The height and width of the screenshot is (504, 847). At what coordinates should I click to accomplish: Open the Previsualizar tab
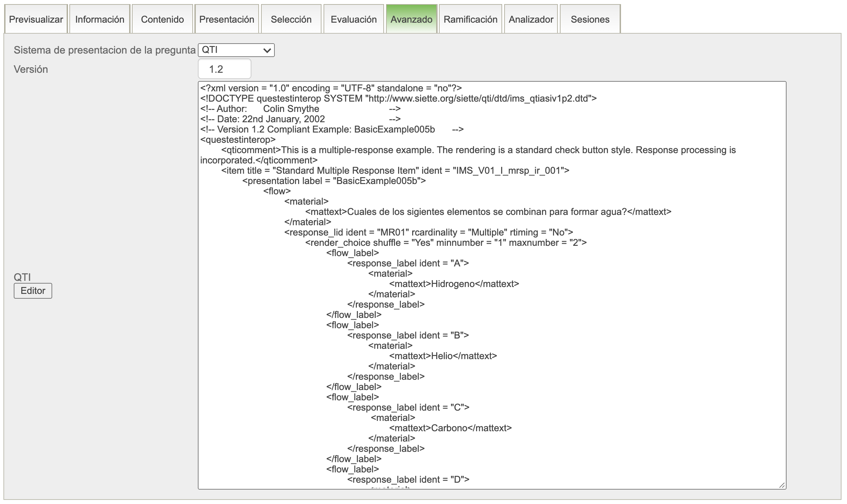(36, 19)
